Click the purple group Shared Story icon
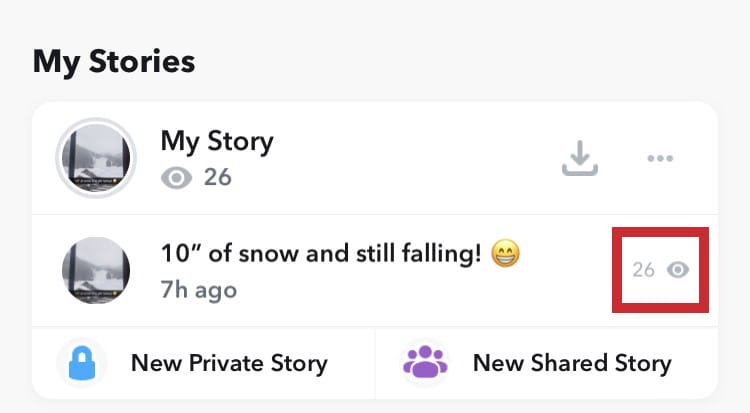 tap(425, 362)
